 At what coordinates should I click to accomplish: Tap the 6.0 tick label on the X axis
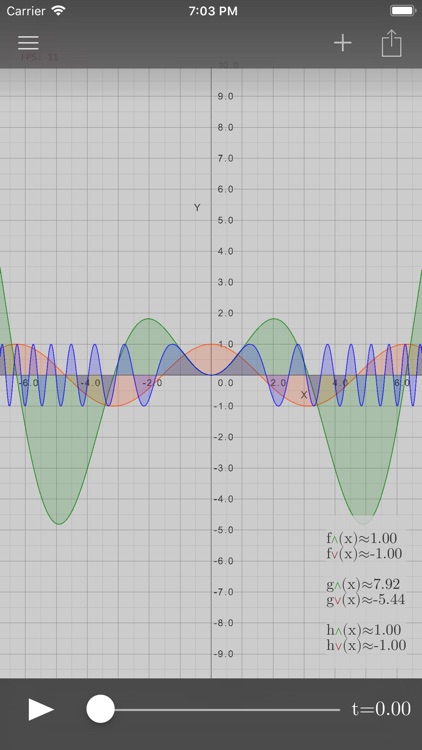pyautogui.click(x=401, y=383)
